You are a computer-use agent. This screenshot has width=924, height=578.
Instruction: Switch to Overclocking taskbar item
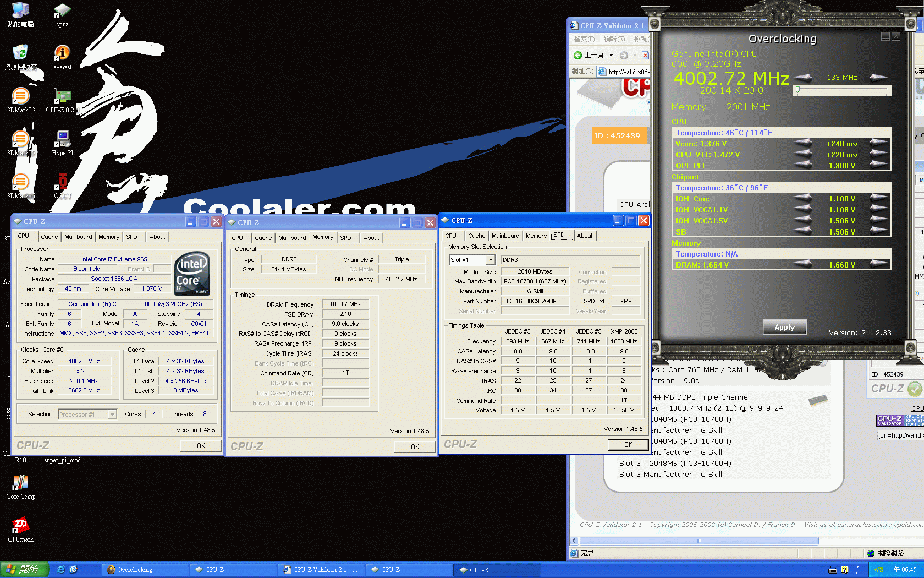[x=144, y=570]
